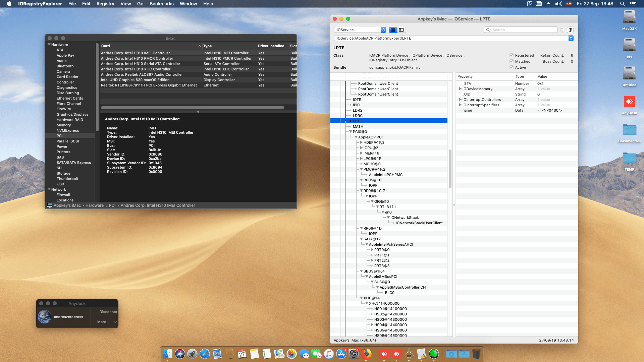The image size is (644, 362).
Task: Select the MATH node in registry tree
Action: coord(358,126)
